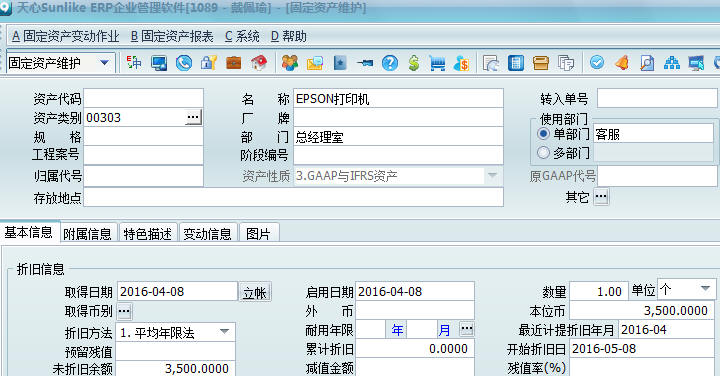
Task: Expand the 折旧方法 dropdown
Action: click(x=224, y=332)
